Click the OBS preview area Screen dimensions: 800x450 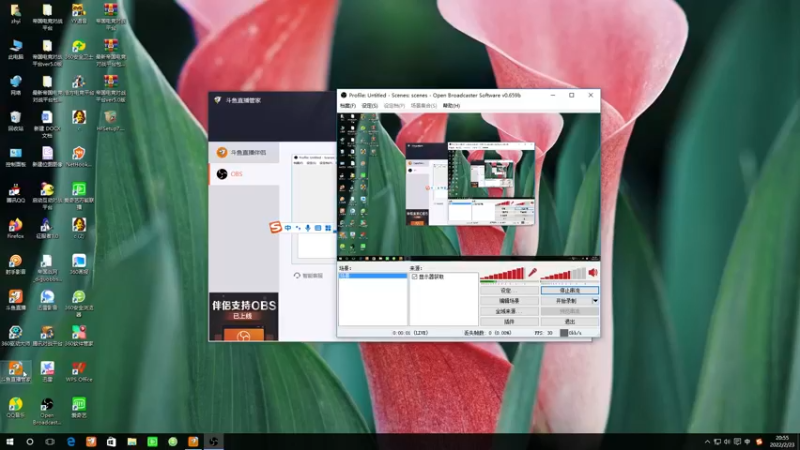[x=468, y=187]
